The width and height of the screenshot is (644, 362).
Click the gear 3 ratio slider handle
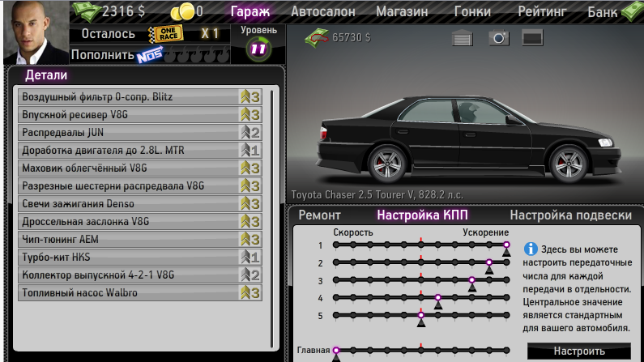point(472,280)
